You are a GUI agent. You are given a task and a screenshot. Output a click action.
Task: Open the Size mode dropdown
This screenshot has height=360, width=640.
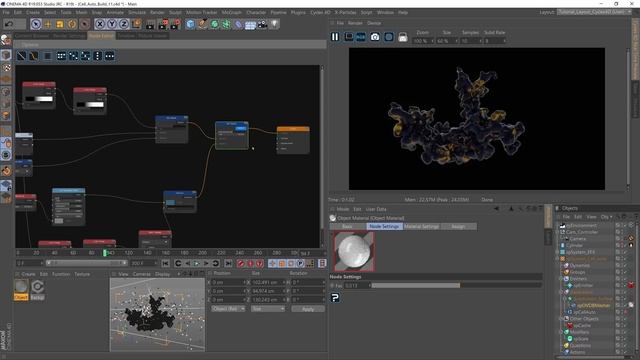point(268,309)
